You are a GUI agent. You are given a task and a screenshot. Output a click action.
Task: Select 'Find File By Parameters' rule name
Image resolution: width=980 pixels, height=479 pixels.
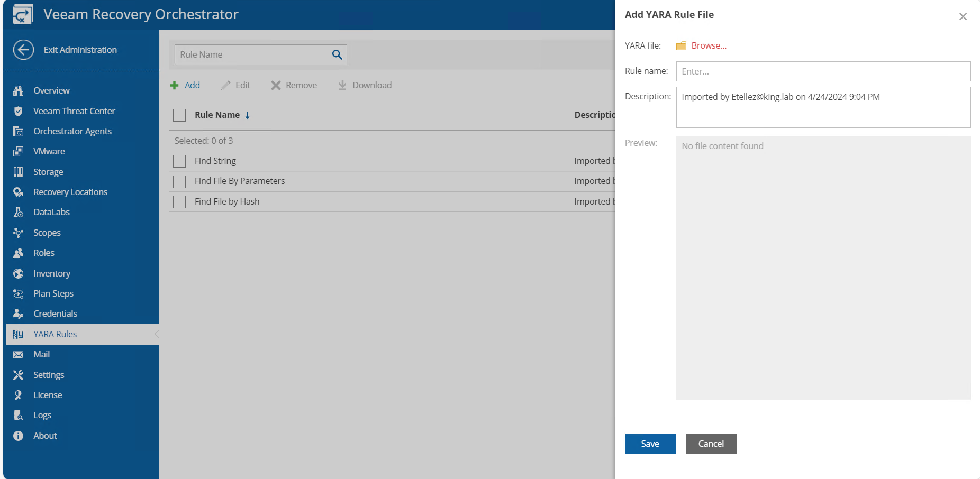(x=239, y=181)
